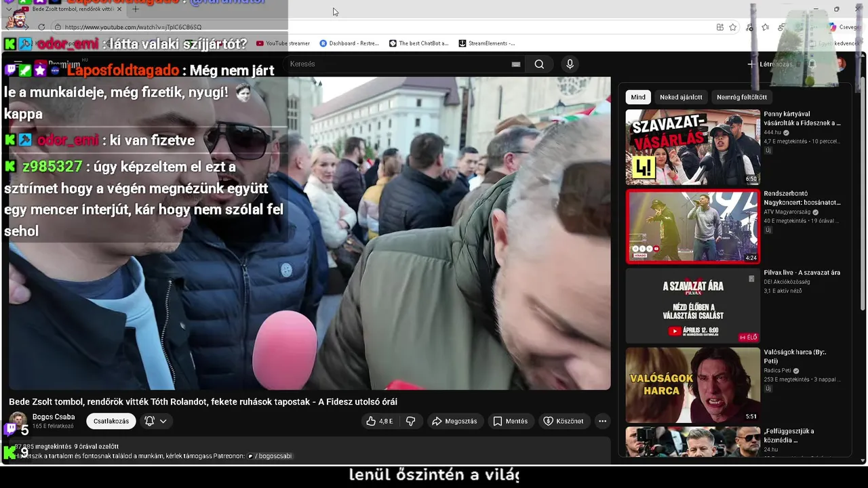Open The best ChatBot bookmark
The image size is (868, 488).
click(x=419, y=43)
